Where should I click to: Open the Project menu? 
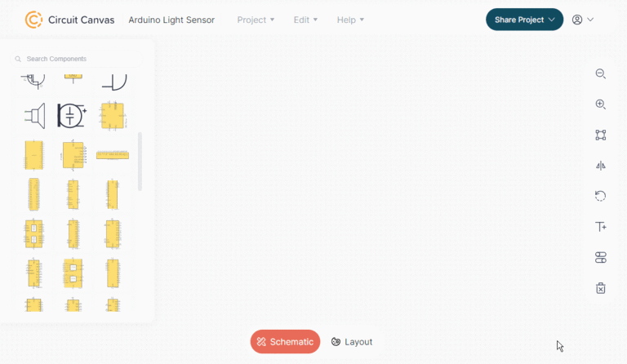[x=256, y=20]
